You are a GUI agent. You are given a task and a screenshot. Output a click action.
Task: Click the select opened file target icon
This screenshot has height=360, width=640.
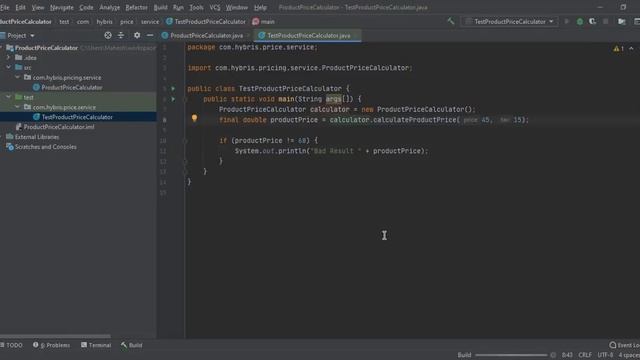click(x=108, y=36)
